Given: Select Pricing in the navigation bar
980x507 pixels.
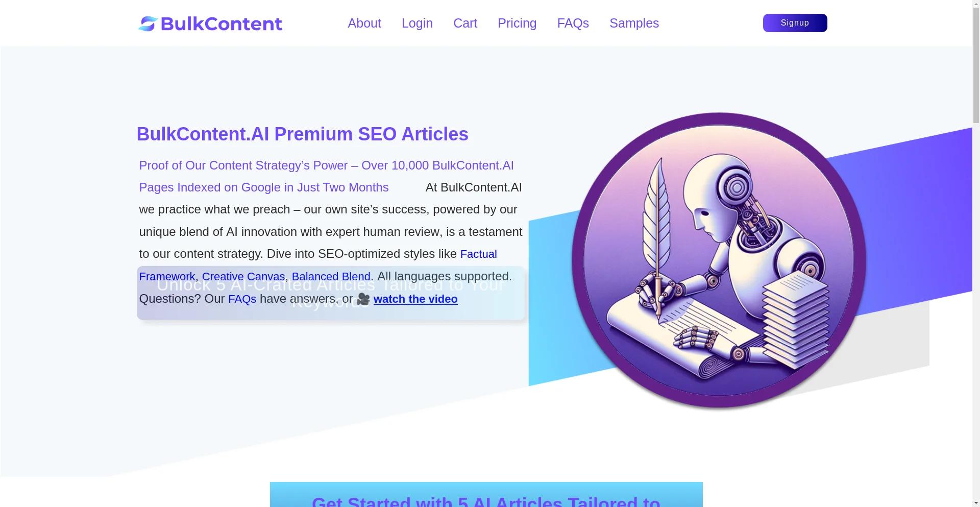Looking at the screenshot, I should click(x=517, y=23).
